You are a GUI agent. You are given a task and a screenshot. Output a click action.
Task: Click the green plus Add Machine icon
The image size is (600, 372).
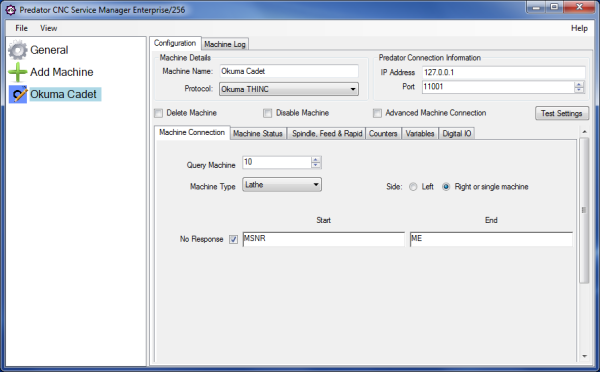point(18,72)
